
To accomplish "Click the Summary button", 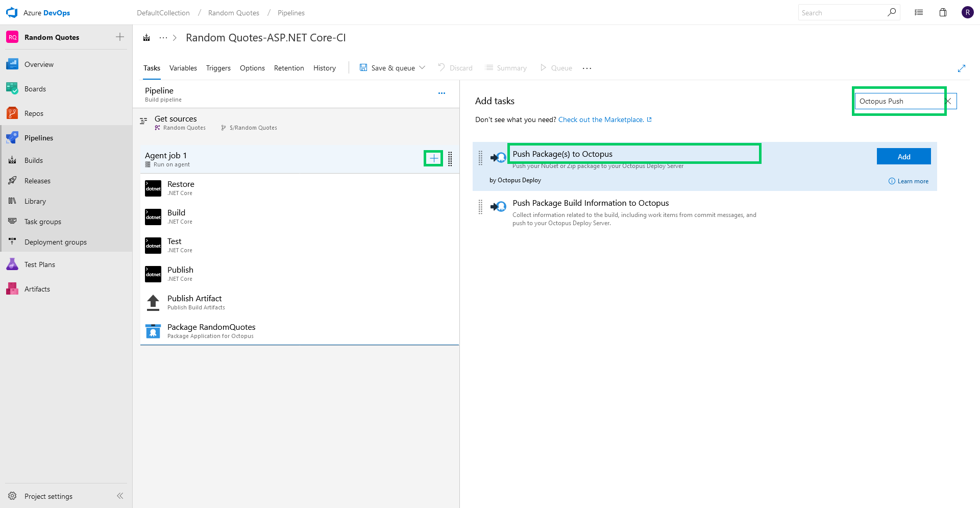I will [x=506, y=68].
